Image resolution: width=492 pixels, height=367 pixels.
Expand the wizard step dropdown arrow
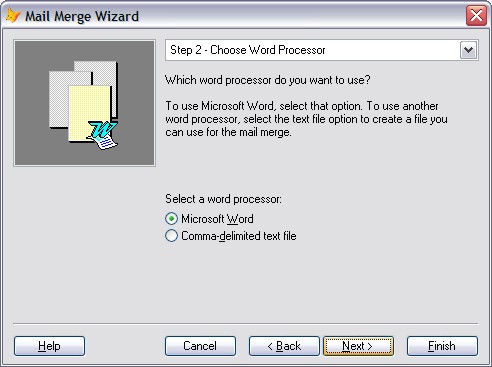(x=468, y=50)
